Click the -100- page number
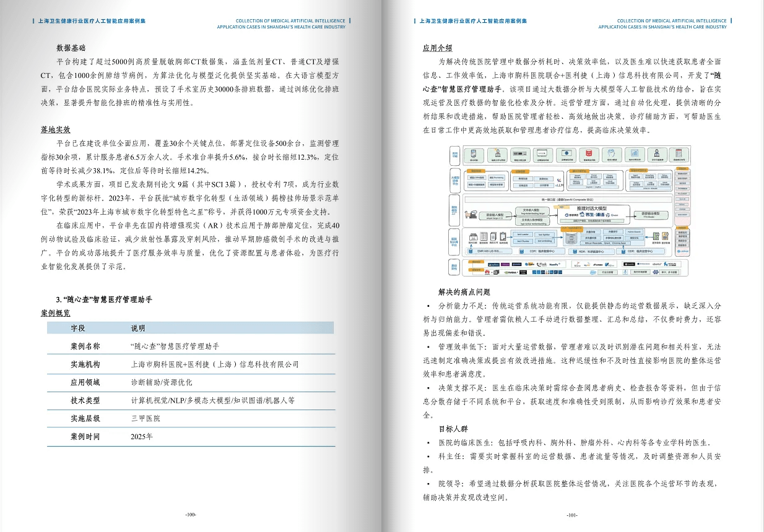 191,515
